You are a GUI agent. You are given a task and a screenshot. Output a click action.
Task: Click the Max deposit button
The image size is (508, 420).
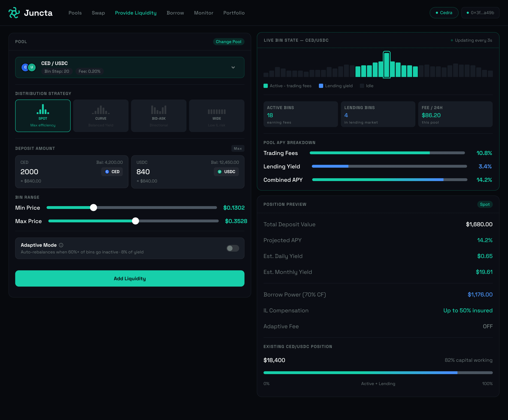pyautogui.click(x=238, y=148)
